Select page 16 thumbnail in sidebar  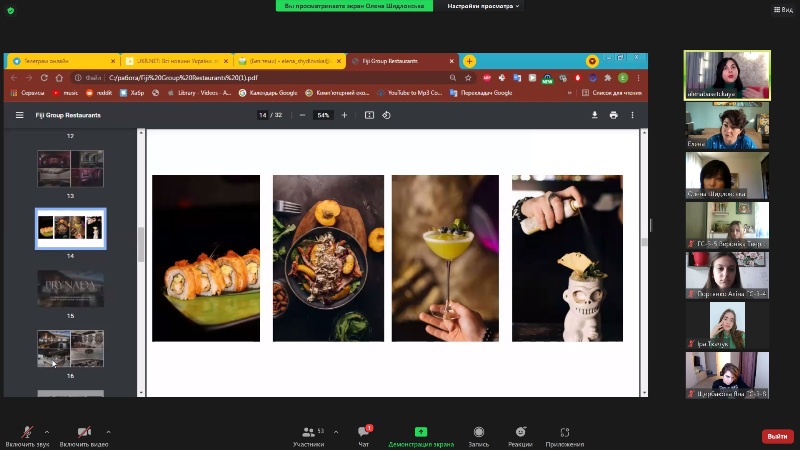[70, 348]
